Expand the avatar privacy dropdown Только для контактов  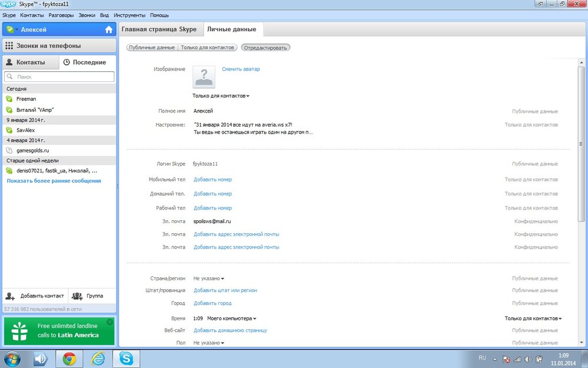click(x=220, y=95)
